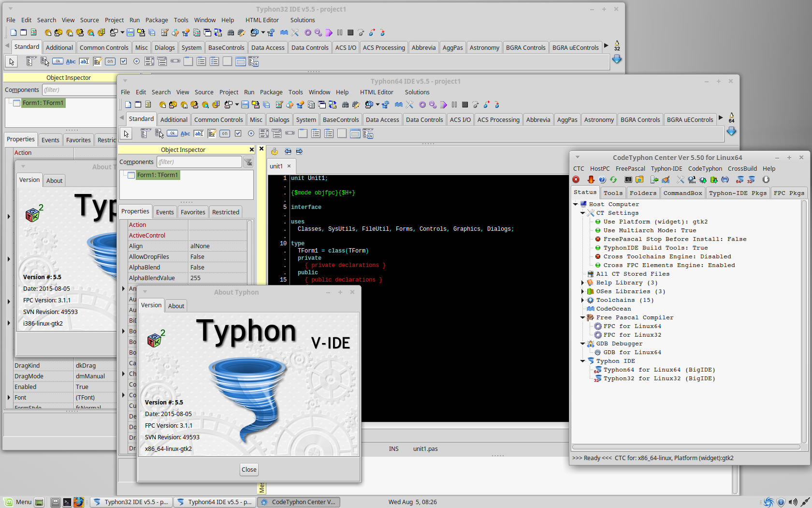Select TMainMenu component in Typhon64 palette
Viewport: 812px width, 508px height.
pyautogui.click(x=145, y=134)
